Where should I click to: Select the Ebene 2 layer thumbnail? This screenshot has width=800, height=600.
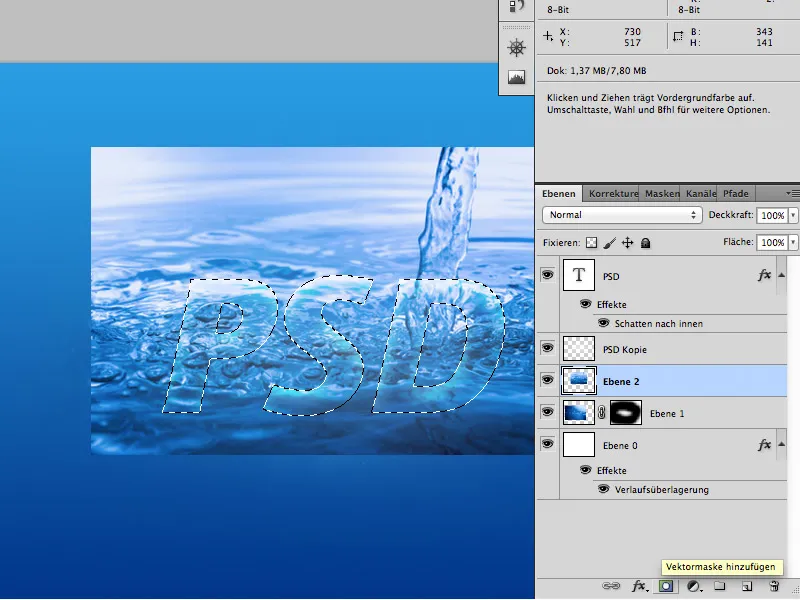(x=579, y=381)
